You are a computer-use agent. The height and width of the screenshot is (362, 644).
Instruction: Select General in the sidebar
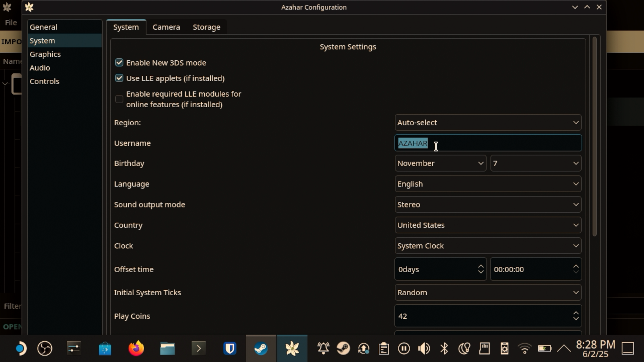click(65, 27)
